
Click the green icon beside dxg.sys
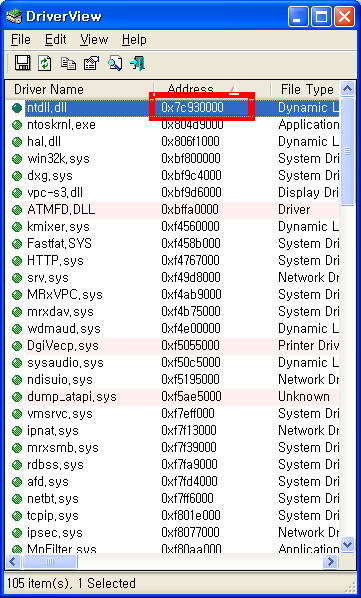pyautogui.click(x=17, y=176)
